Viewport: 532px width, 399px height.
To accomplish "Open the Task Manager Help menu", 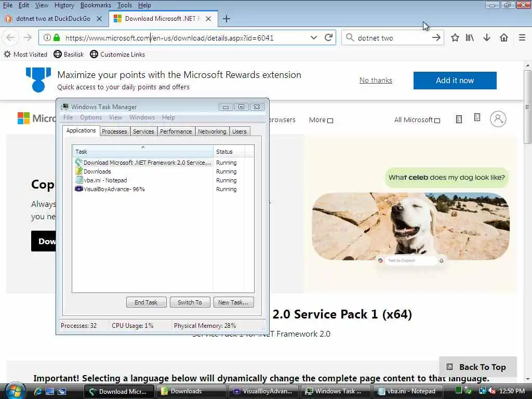I will 168,117.
